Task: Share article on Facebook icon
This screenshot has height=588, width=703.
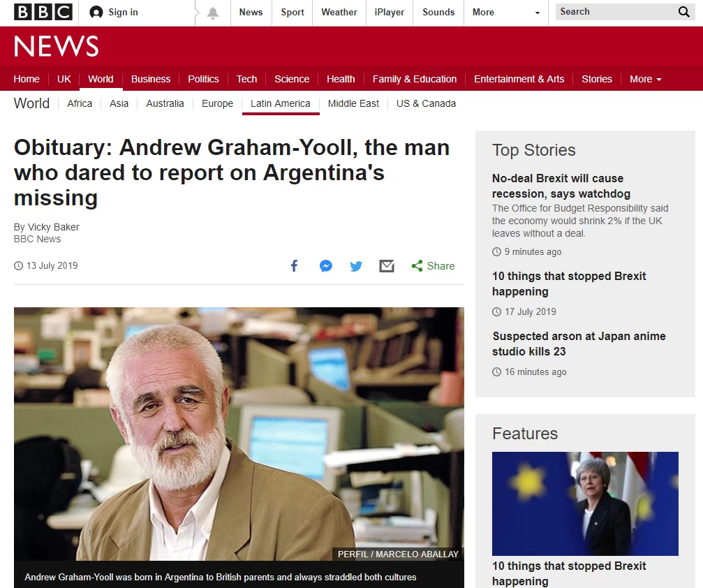Action: coord(294,266)
